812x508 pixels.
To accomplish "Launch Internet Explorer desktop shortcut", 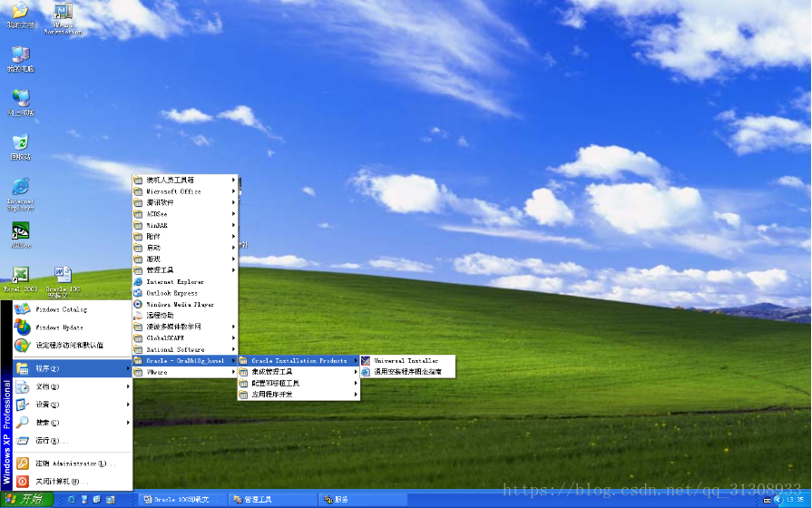I will [20, 195].
